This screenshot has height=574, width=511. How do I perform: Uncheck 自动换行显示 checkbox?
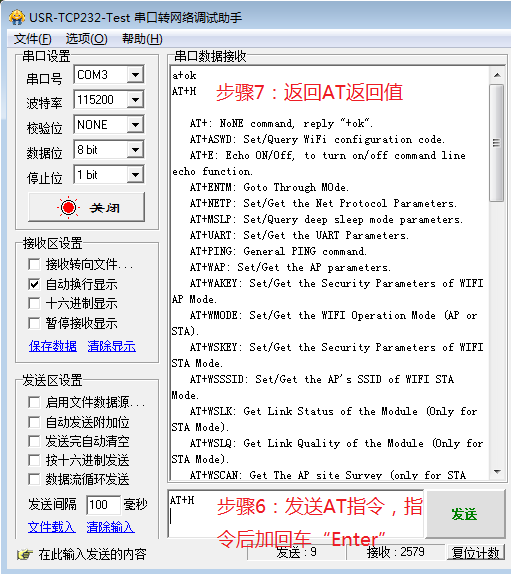pyautogui.click(x=34, y=284)
